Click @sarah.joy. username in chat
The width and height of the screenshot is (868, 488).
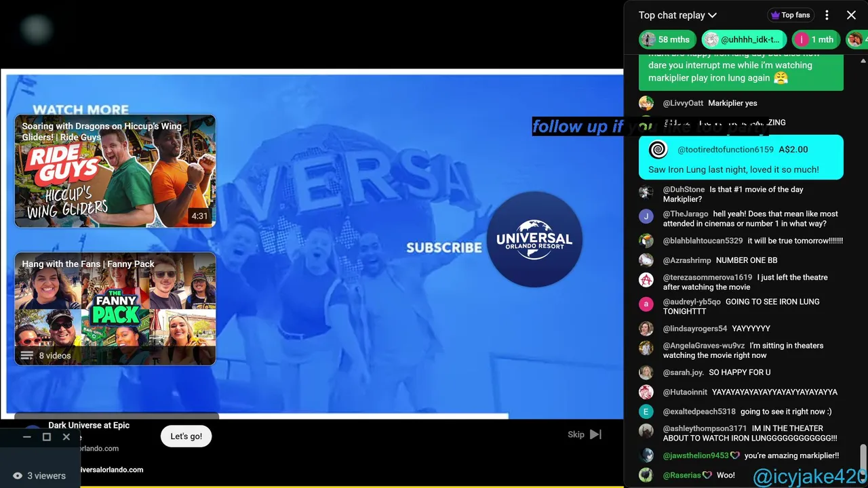[x=683, y=372]
